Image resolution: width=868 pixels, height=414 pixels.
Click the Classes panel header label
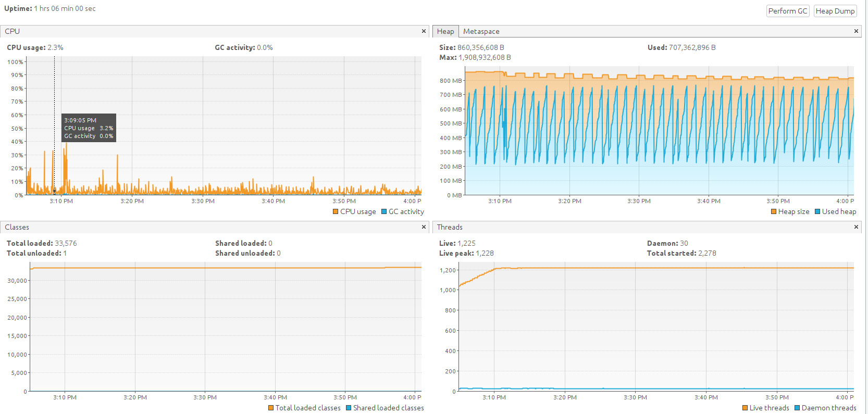click(17, 227)
